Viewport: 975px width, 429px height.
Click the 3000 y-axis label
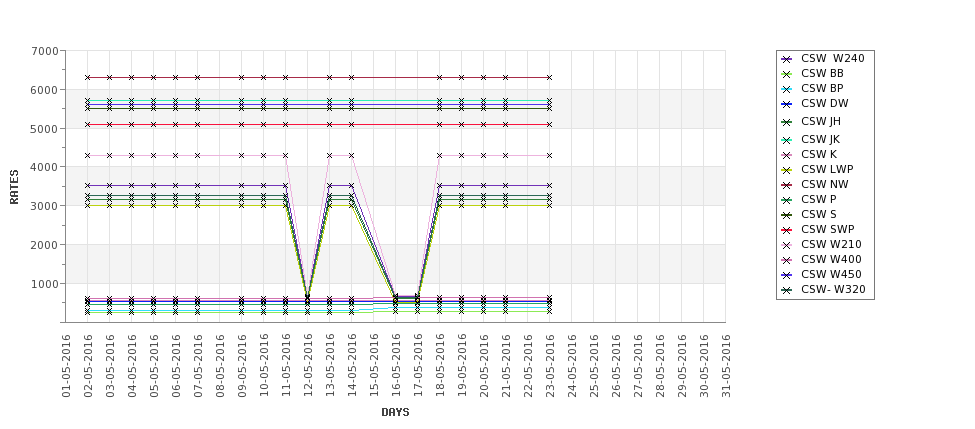tap(45, 206)
